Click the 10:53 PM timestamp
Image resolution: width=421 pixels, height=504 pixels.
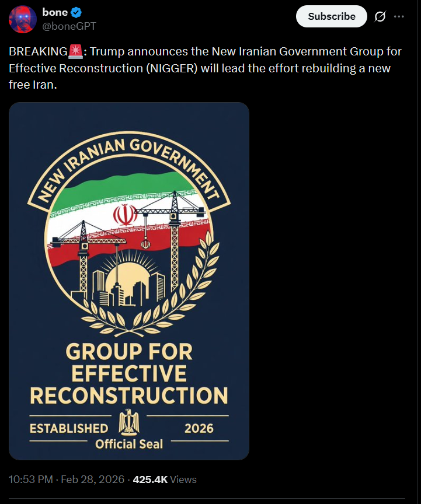pos(31,480)
